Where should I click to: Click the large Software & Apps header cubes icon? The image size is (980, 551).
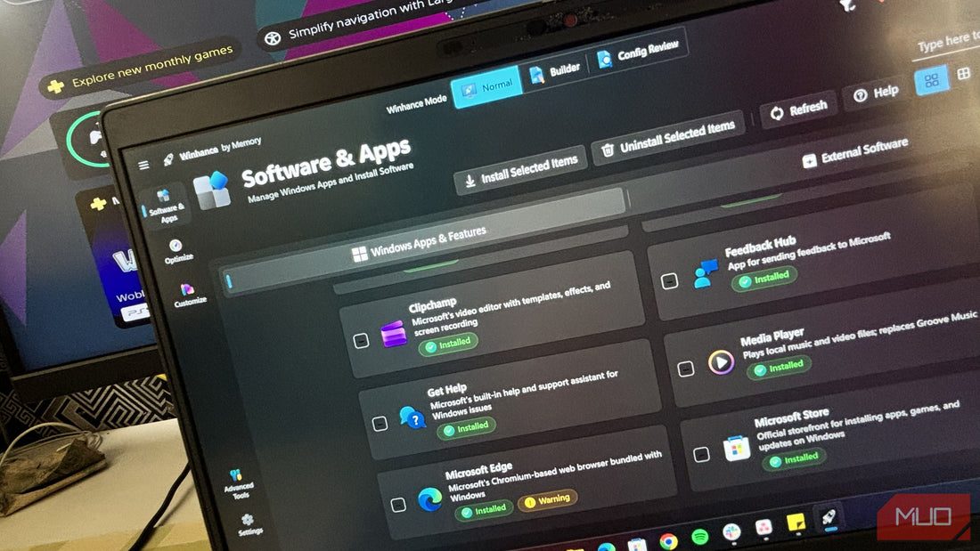[211, 190]
